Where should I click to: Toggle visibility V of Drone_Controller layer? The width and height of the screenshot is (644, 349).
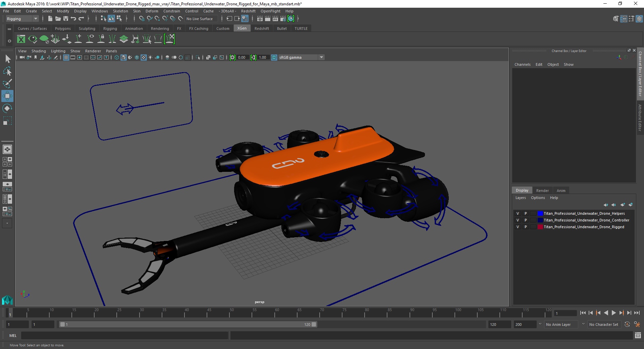click(x=518, y=220)
